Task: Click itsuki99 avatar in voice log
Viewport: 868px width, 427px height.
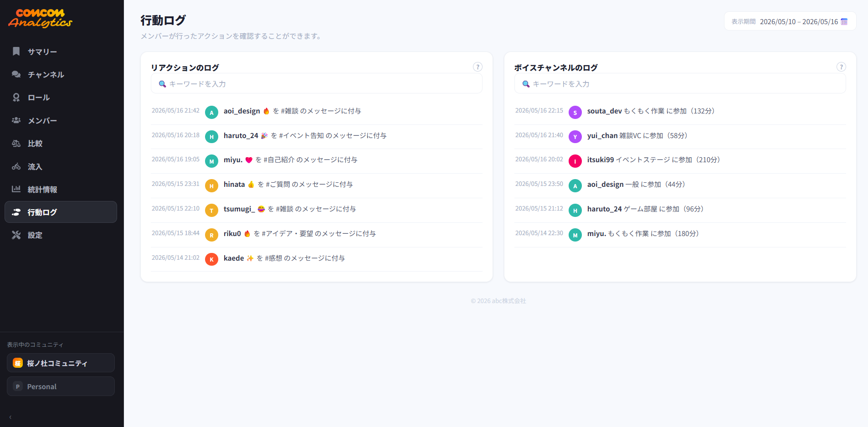Action: click(575, 161)
